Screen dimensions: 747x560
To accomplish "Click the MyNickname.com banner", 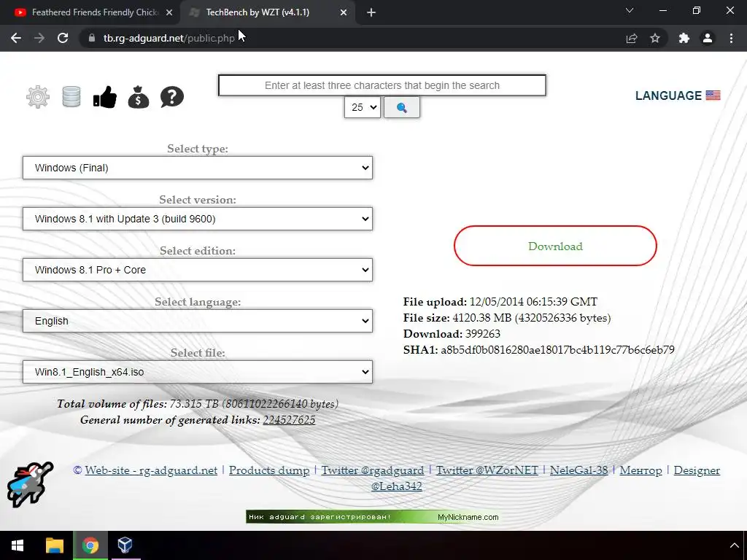I will [x=372, y=517].
